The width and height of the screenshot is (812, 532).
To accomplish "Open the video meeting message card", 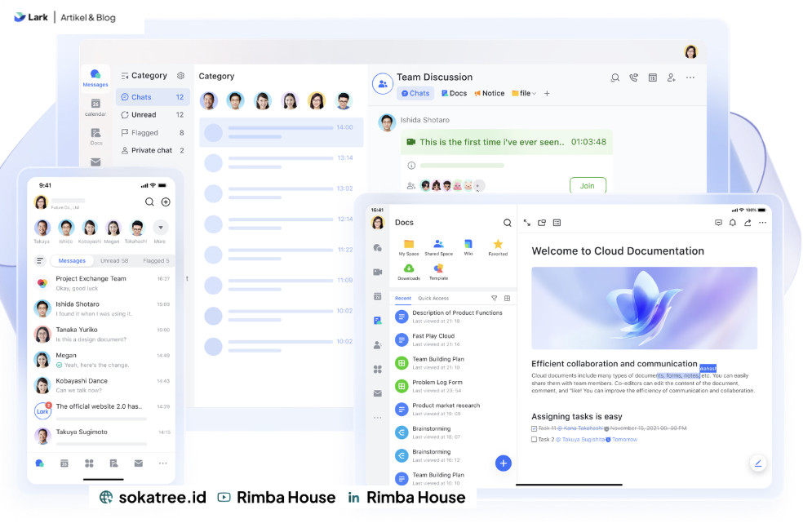I will click(x=507, y=142).
